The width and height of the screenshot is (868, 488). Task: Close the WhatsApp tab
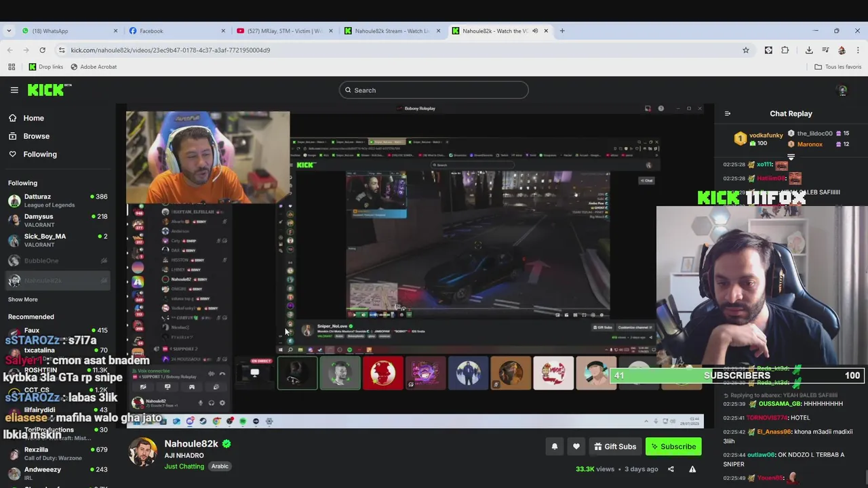(x=115, y=30)
